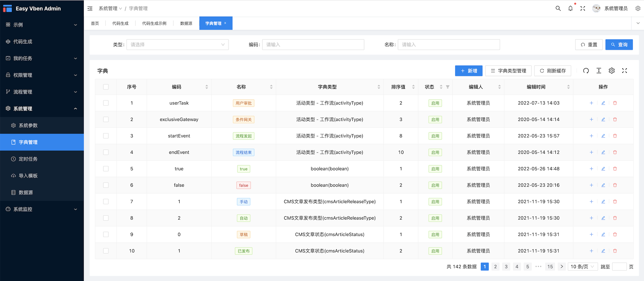Viewport: 644px width, 281px height.
Task: Click the edit icon for startEvent row
Action: [x=603, y=136]
